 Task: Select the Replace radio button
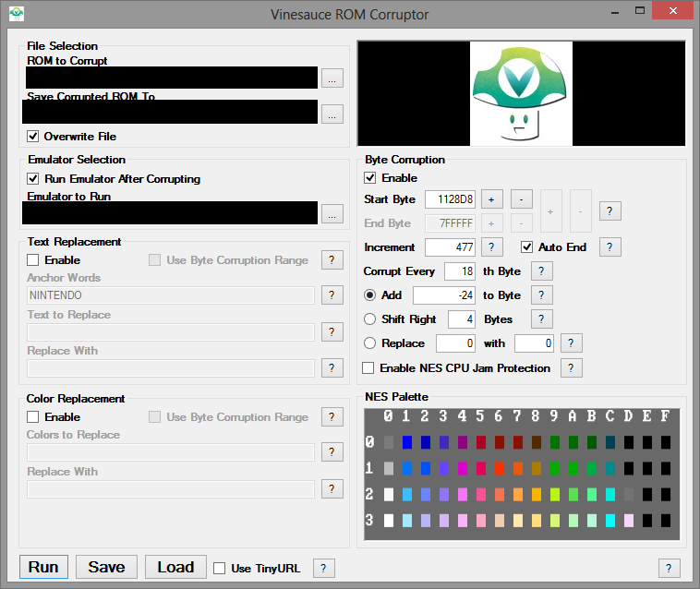pos(370,343)
